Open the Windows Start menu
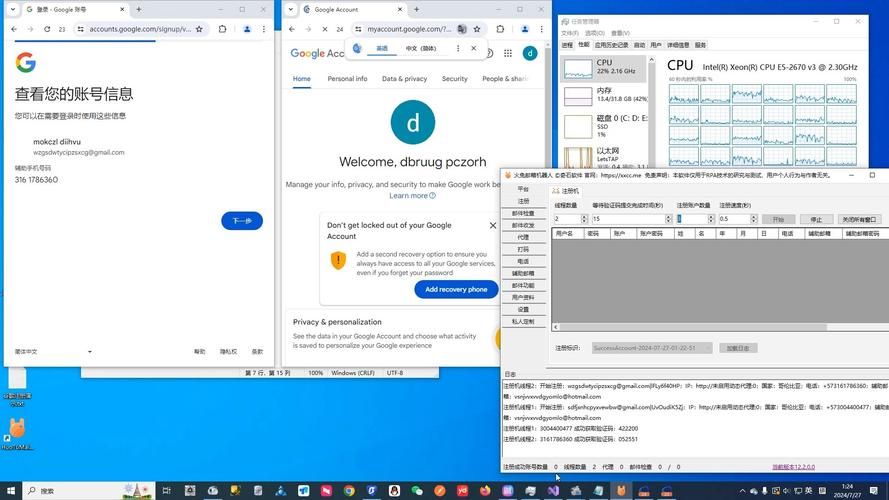The width and height of the screenshot is (889, 500). (10, 490)
